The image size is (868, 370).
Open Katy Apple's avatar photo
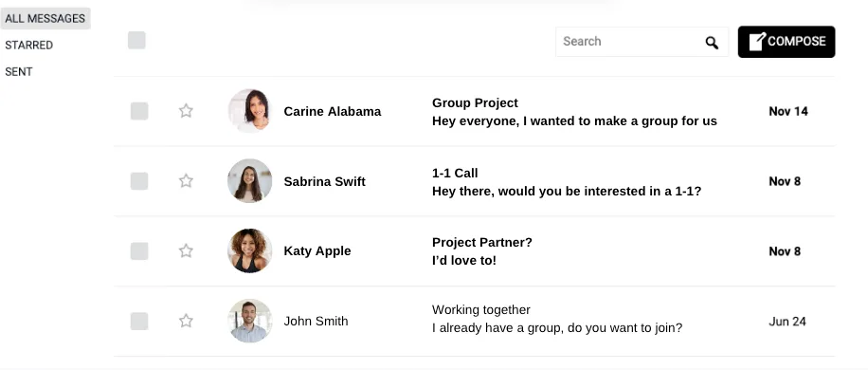[249, 250]
